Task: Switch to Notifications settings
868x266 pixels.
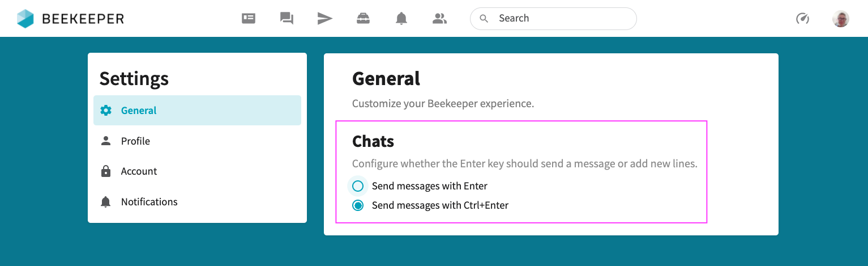Action: click(149, 202)
